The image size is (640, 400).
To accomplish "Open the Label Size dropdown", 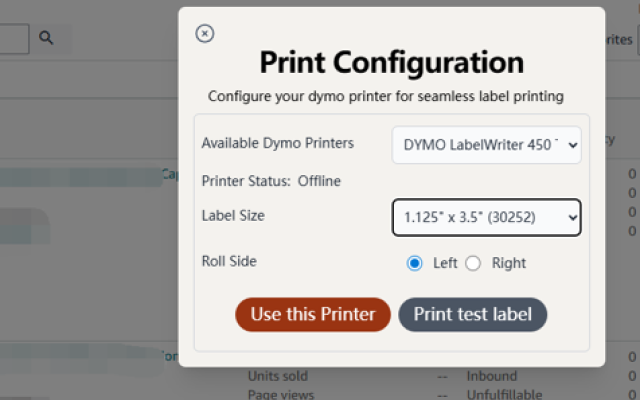I will tap(487, 217).
